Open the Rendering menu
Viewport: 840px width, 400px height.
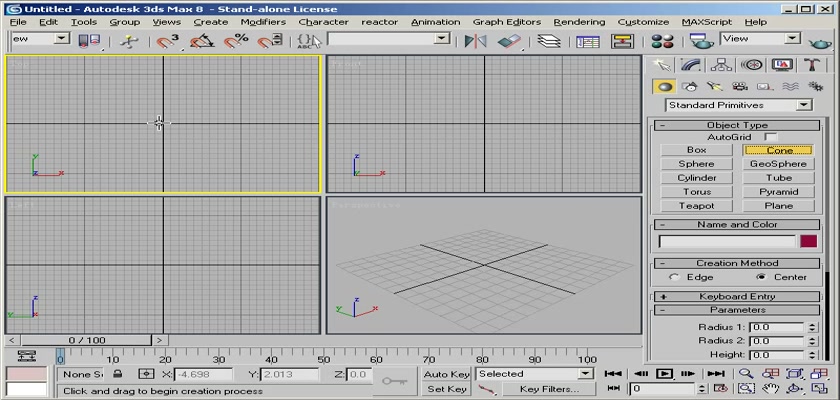pyautogui.click(x=579, y=22)
